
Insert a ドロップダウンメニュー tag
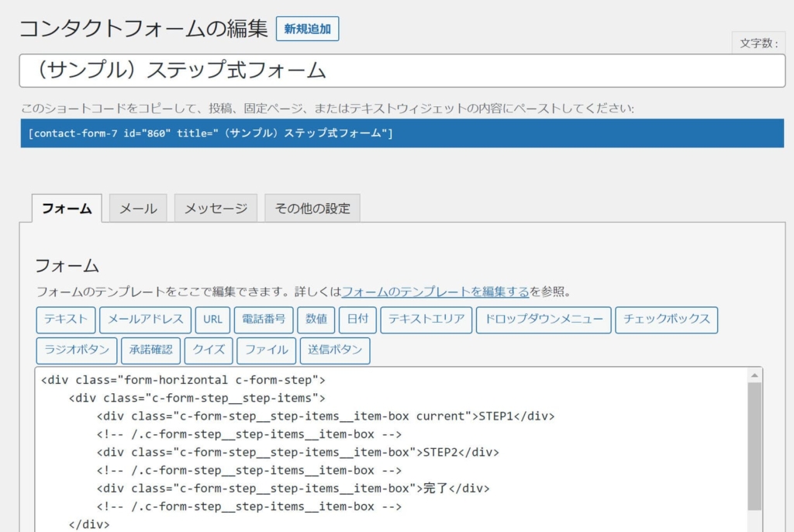544,320
